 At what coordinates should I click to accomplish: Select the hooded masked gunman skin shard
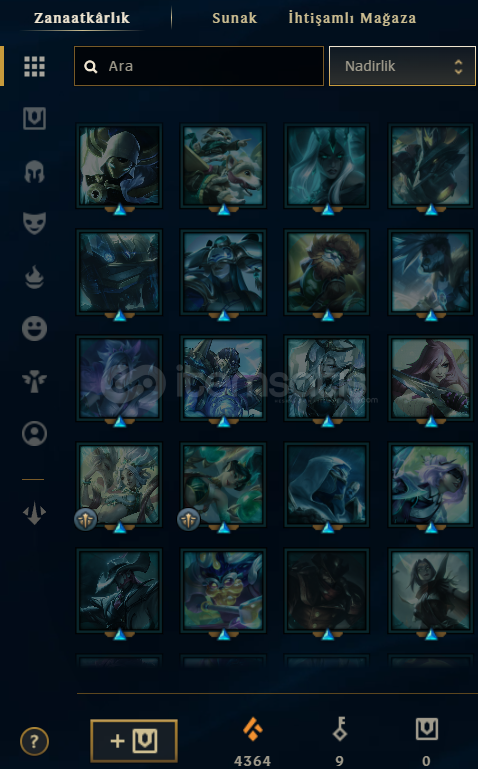[119, 165]
